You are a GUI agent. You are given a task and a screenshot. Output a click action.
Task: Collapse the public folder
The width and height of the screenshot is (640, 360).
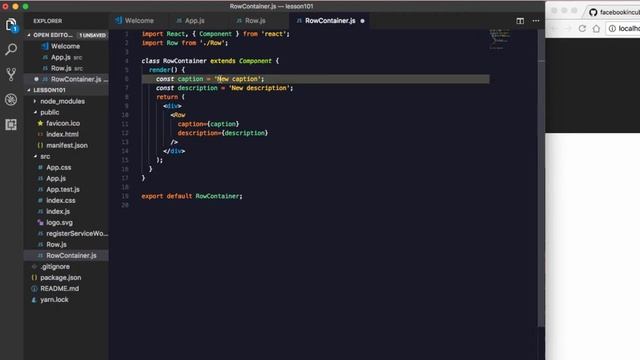(49, 112)
